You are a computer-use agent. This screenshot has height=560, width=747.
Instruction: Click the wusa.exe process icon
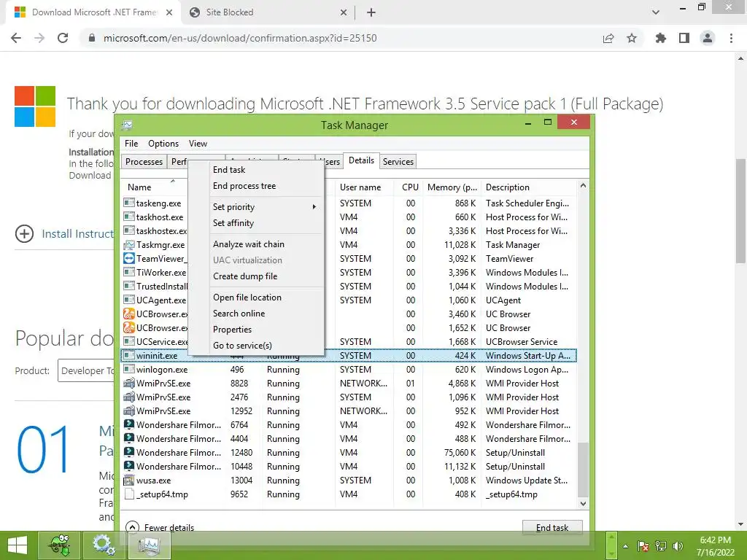128,481
